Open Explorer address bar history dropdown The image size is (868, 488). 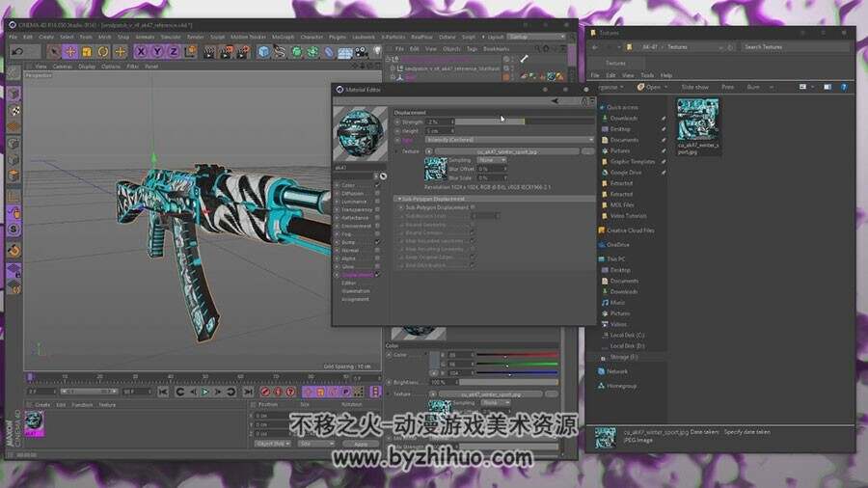720,47
